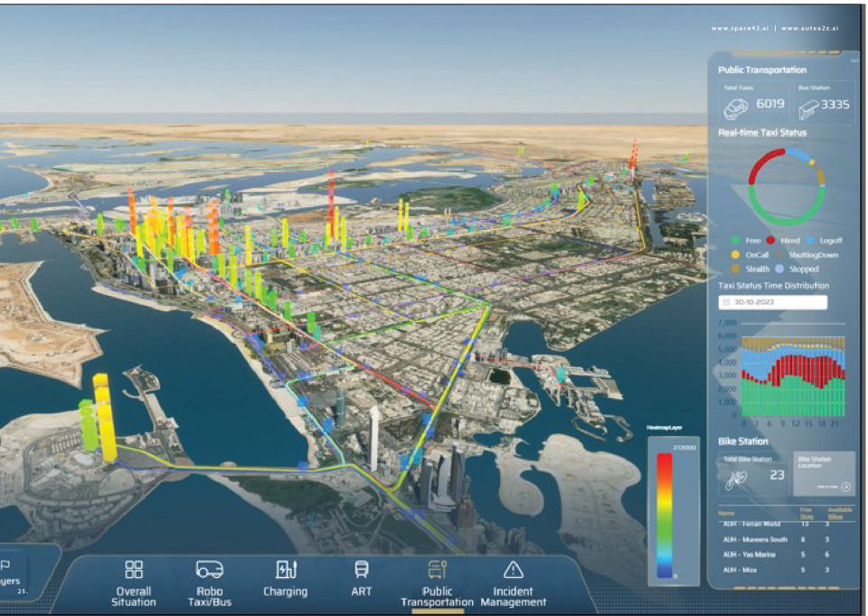868x616 pixels.
Task: Open the Charging stations icon
Action: (285, 570)
